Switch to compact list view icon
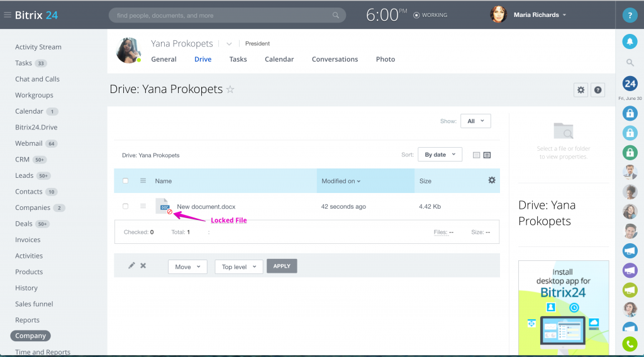644x357 pixels. pos(477,155)
